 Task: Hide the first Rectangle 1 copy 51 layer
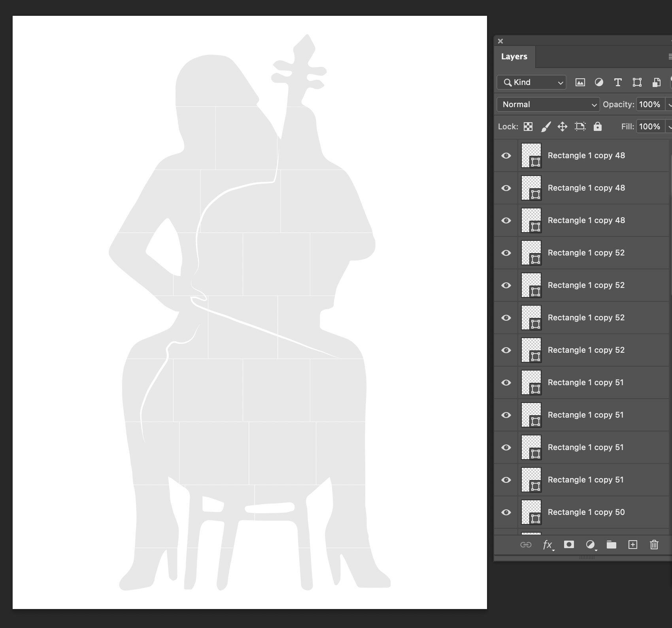[506, 383]
